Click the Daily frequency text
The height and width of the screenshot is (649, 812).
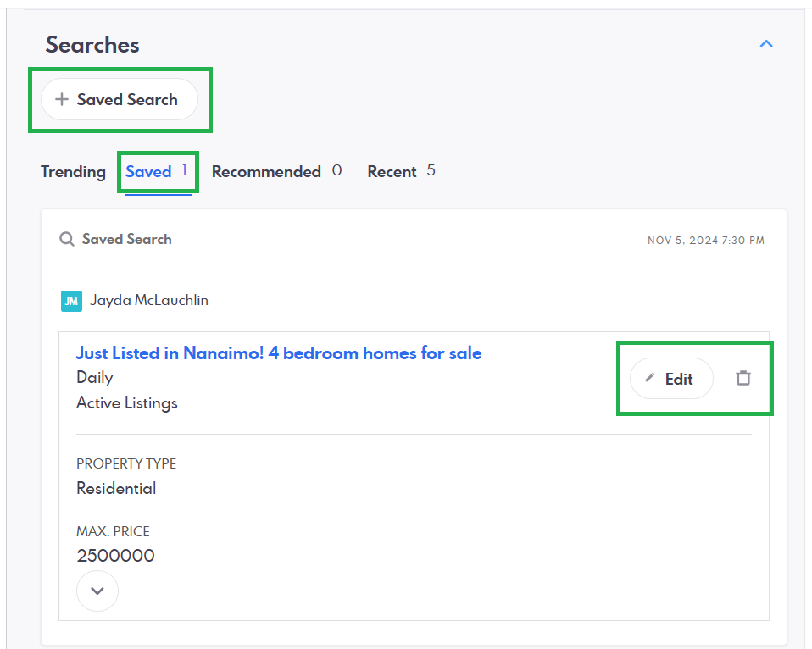pyautogui.click(x=95, y=378)
